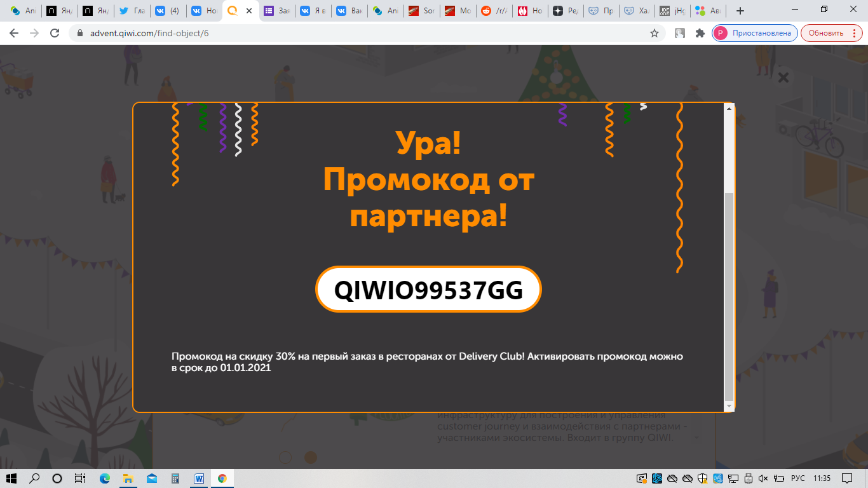Switch to the tab labeled Sor

pos(421,11)
